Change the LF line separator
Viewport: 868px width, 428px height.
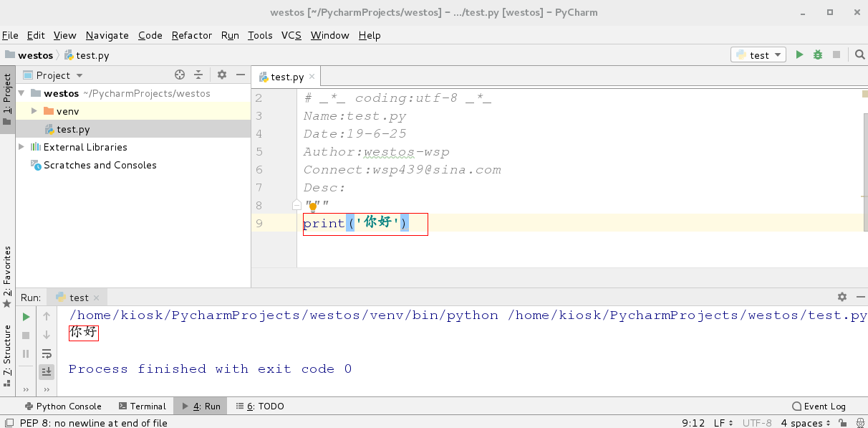tap(723, 423)
